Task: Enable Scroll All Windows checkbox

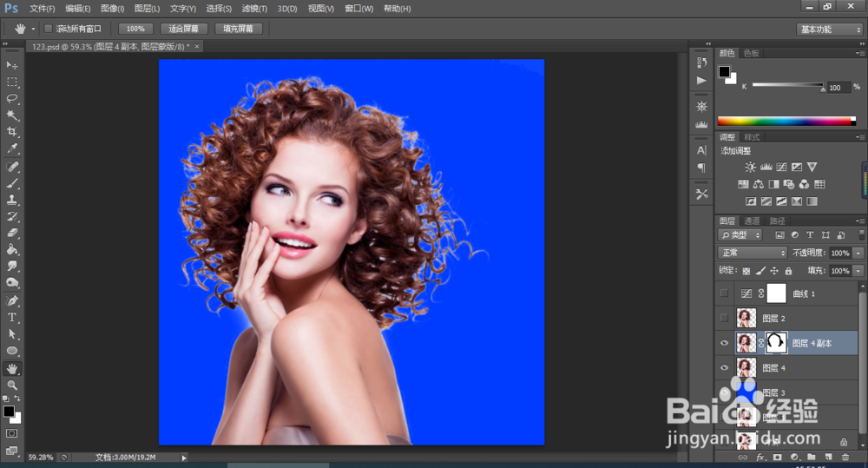Action: coord(48,29)
